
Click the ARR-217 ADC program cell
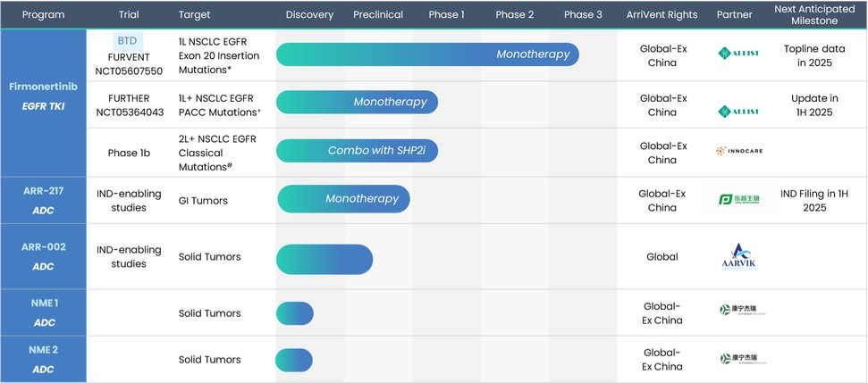pos(43,199)
